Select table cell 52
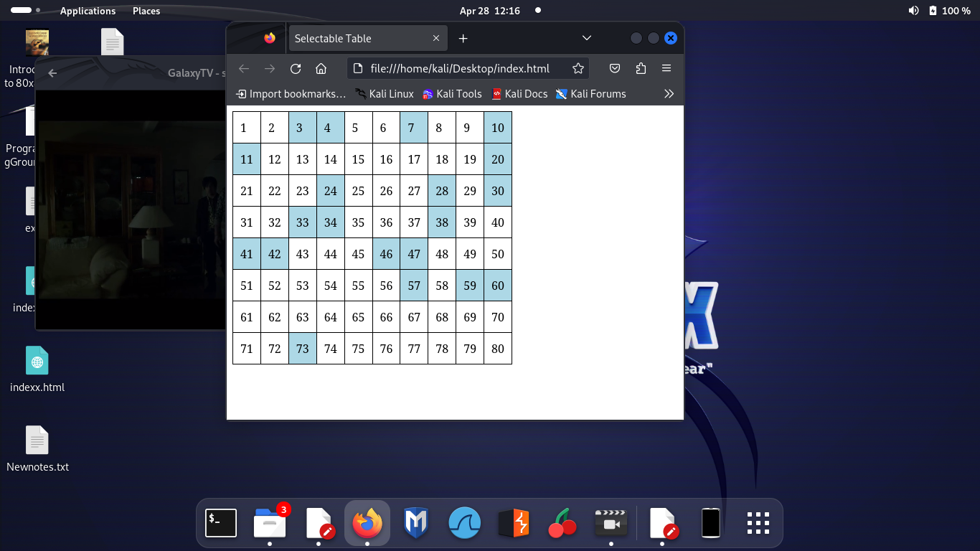The image size is (980, 551). point(275,286)
